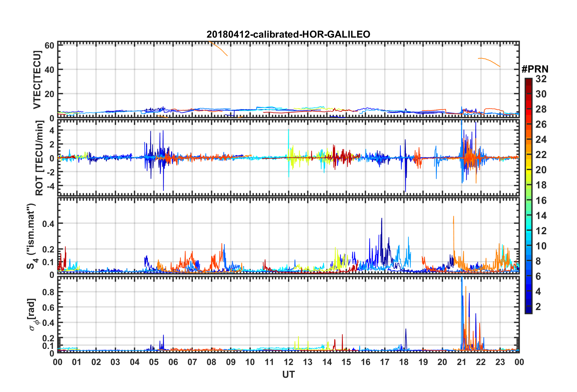Click ROT y-axis tick label -4

tap(50, 186)
